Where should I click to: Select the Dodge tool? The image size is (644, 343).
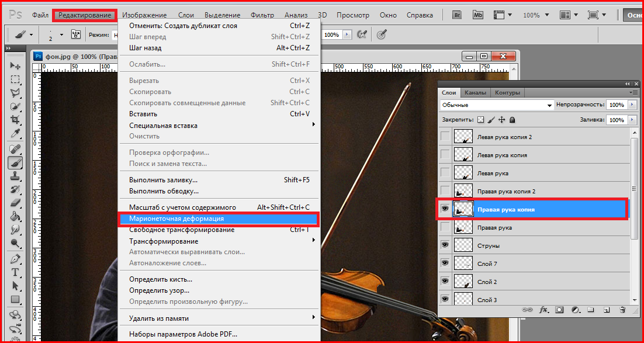[15, 243]
